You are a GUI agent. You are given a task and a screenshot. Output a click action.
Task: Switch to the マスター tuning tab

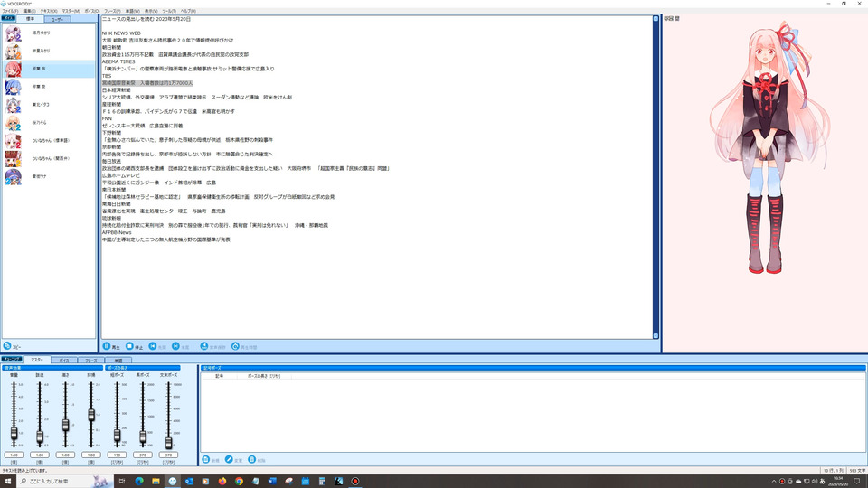tap(36, 360)
